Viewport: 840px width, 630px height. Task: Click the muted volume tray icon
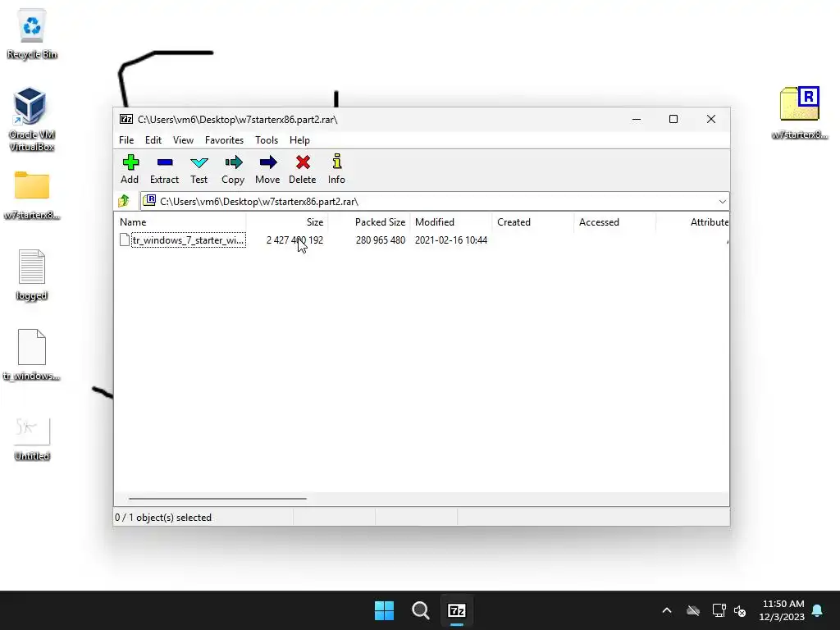pyautogui.click(x=741, y=610)
